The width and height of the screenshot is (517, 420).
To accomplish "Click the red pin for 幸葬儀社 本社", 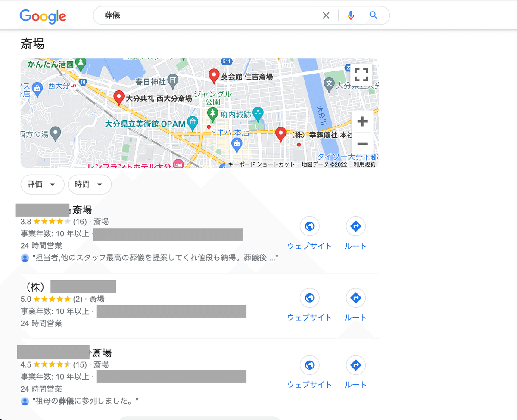I will tap(281, 135).
